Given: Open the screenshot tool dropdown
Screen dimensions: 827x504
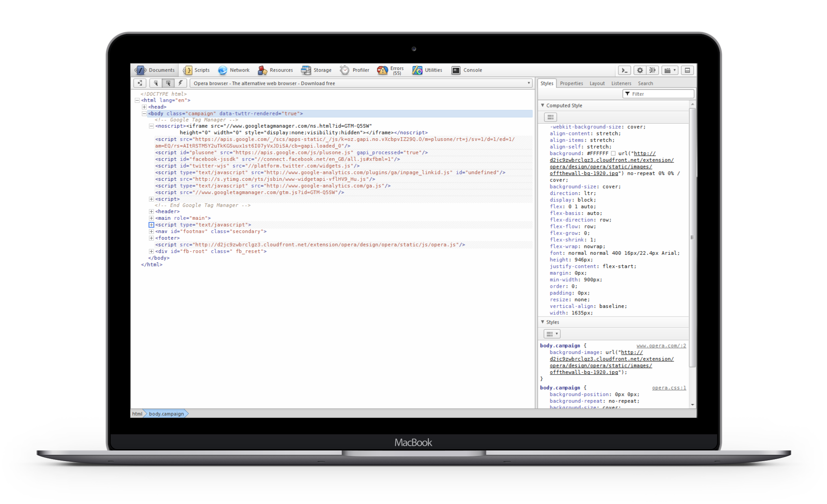Looking at the screenshot, I should point(670,70).
